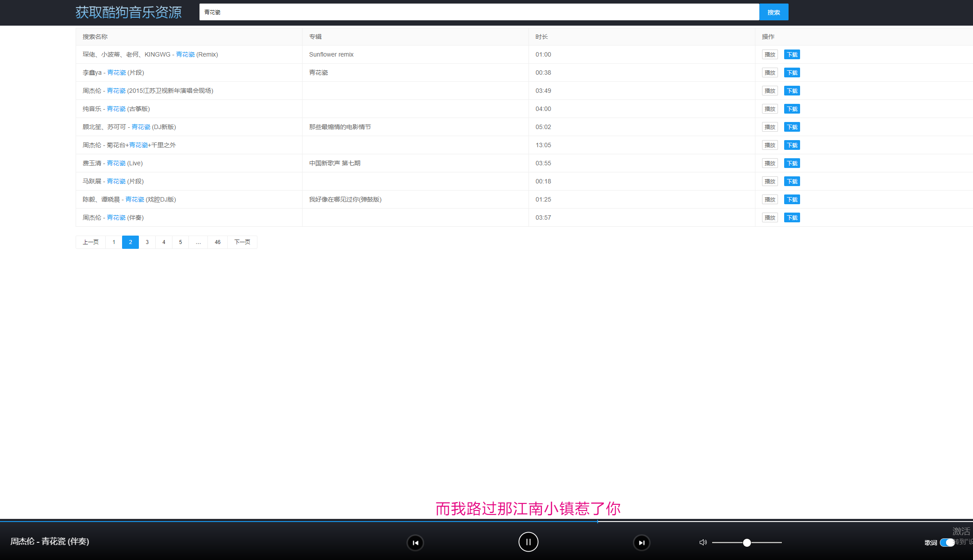Open the 青花瓷 link in 李鑫ya's row
This screenshot has height=560, width=973.
[x=116, y=72]
